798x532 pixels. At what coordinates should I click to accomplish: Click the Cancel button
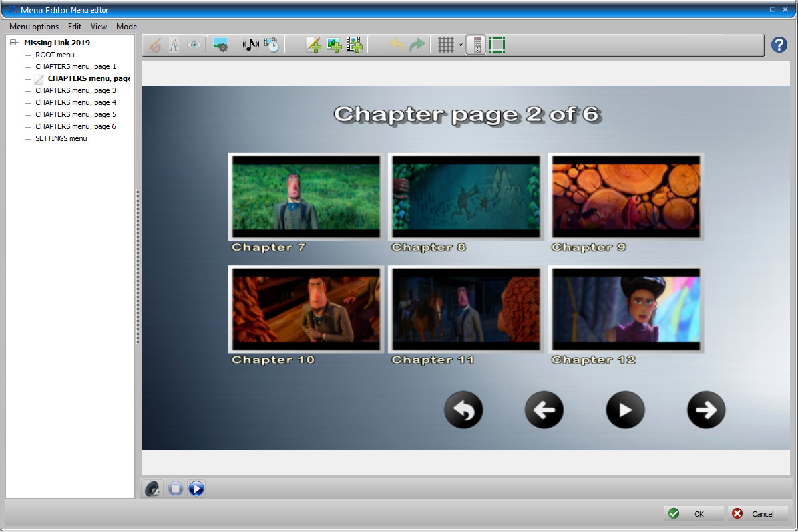click(758, 513)
